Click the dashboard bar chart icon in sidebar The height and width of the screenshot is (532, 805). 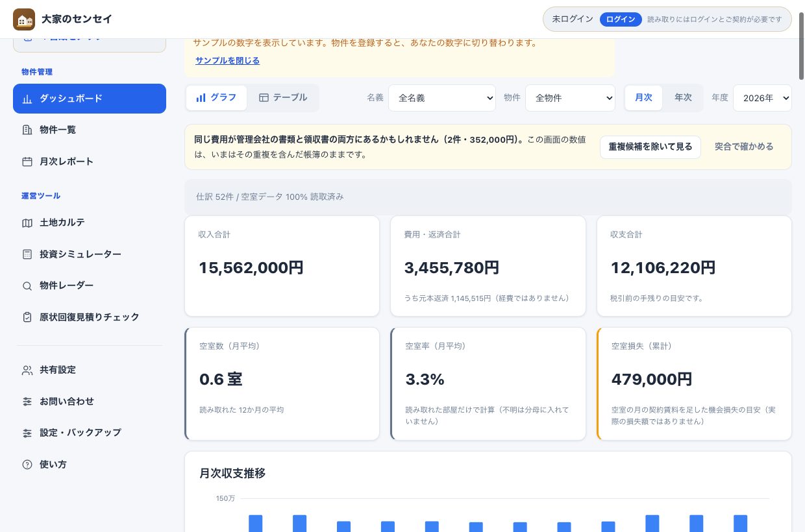[x=27, y=99]
